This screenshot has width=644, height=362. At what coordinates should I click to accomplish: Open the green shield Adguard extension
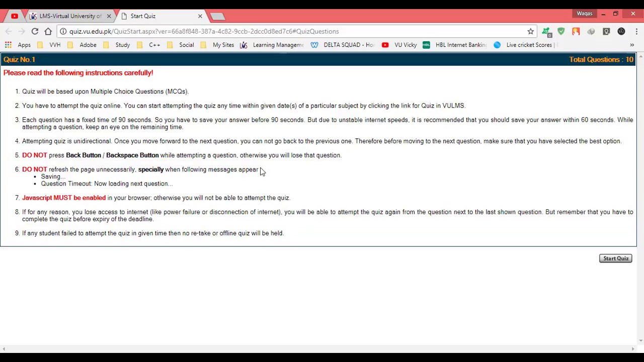point(561,31)
